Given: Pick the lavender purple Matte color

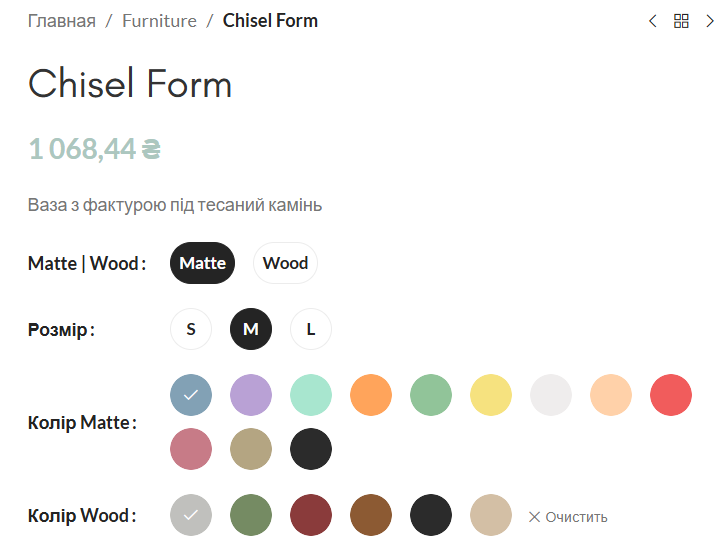Looking at the screenshot, I should [x=251, y=395].
